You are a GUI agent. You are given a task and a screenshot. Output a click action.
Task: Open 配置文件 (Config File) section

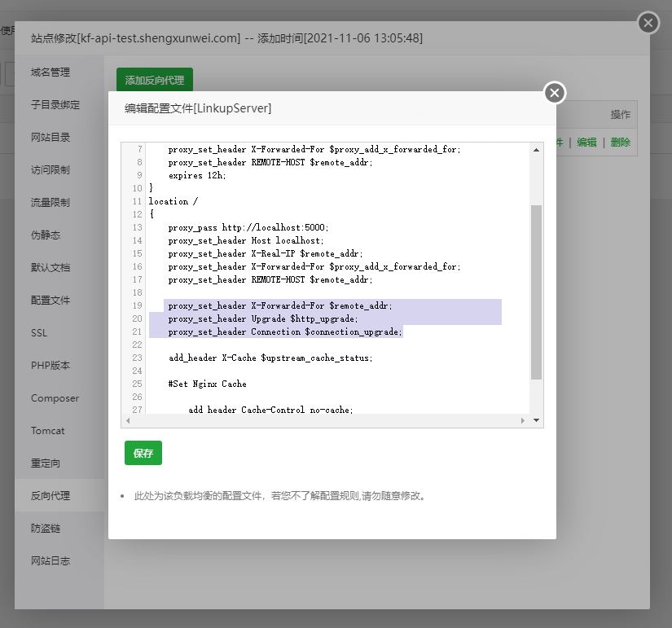[49, 300]
